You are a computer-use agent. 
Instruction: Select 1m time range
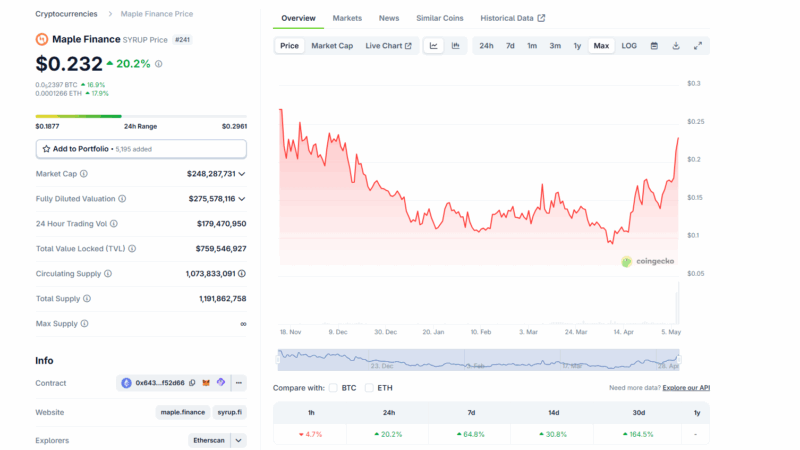click(532, 45)
